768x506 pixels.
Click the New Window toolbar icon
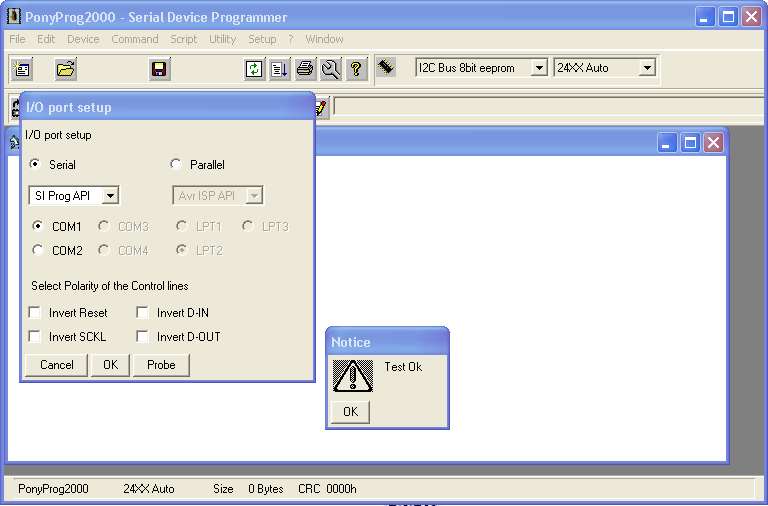pyautogui.click(x=21, y=69)
